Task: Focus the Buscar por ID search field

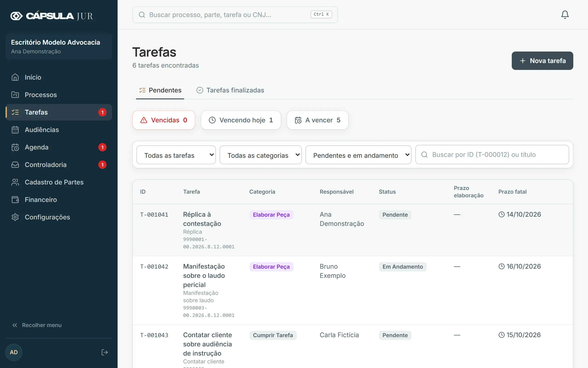Action: (x=492, y=155)
